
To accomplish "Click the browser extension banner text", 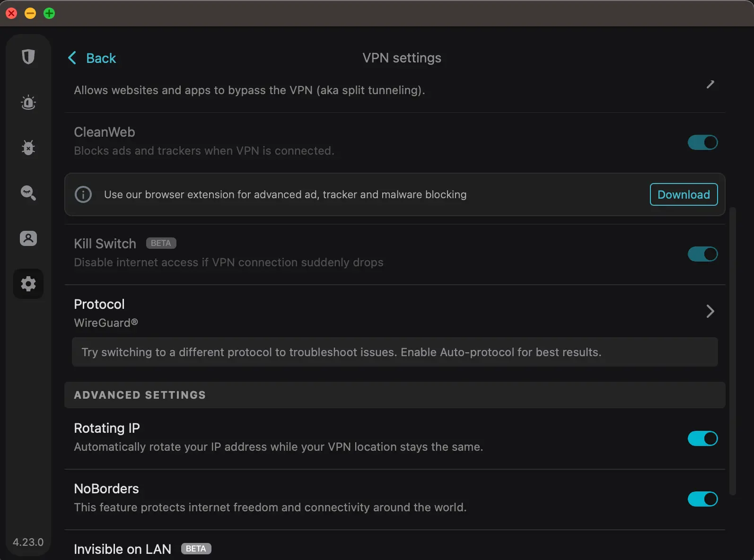I will [x=285, y=194].
